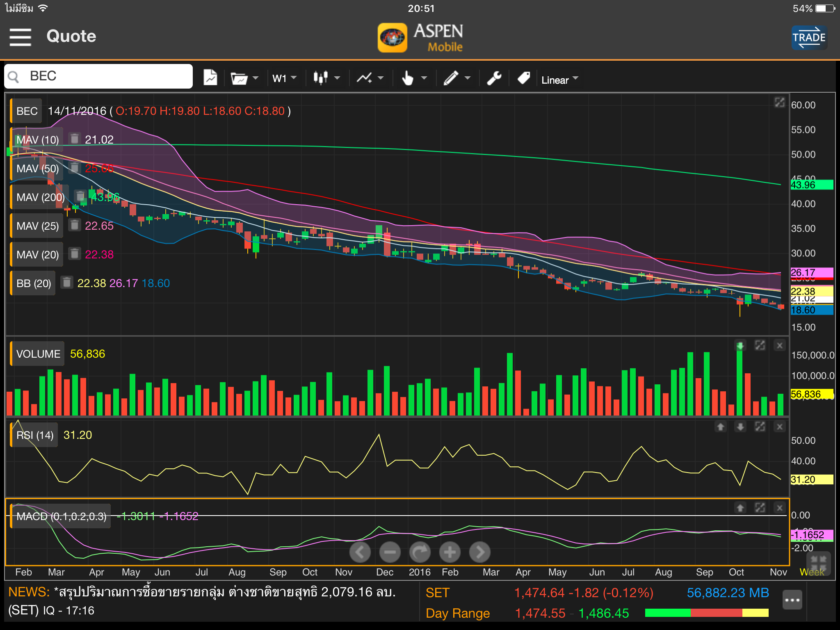Tap the Day Range color bar
The height and width of the screenshot is (630, 840).
(x=707, y=613)
